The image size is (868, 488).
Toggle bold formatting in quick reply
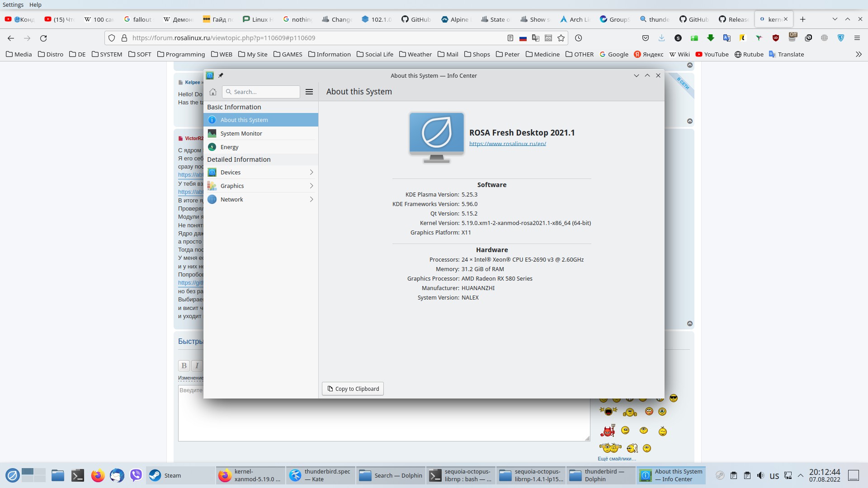[184, 366]
